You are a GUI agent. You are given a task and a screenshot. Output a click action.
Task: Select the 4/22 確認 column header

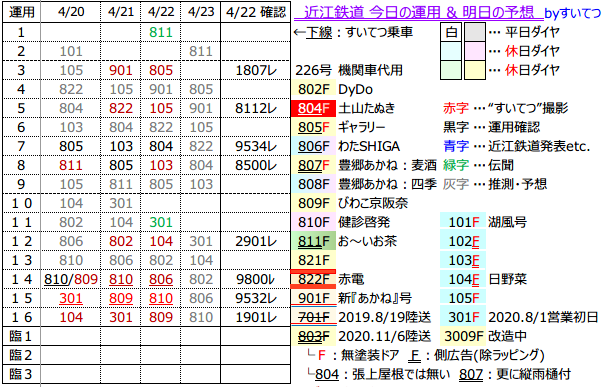click(256, 12)
